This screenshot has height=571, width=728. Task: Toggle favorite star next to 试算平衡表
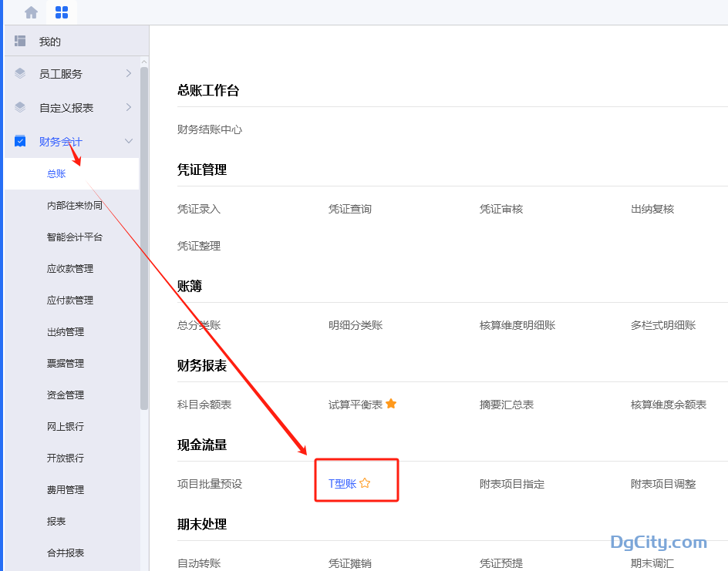(x=391, y=404)
